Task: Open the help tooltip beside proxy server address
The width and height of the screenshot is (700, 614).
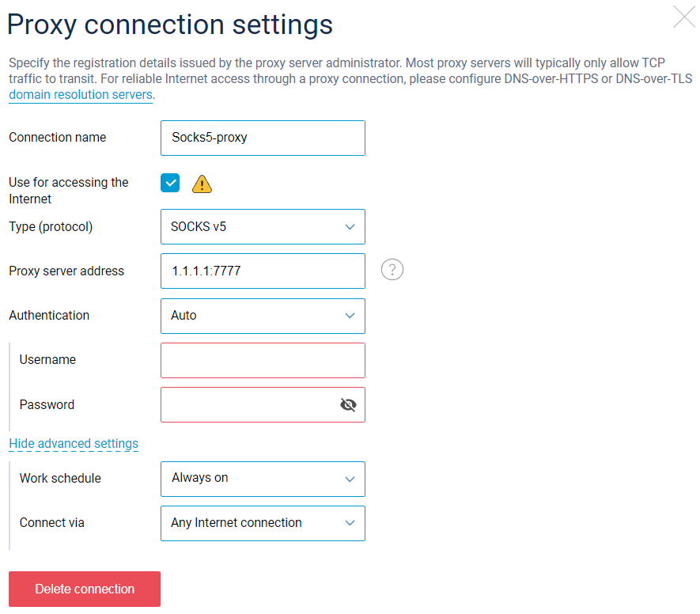Action: coord(392,269)
